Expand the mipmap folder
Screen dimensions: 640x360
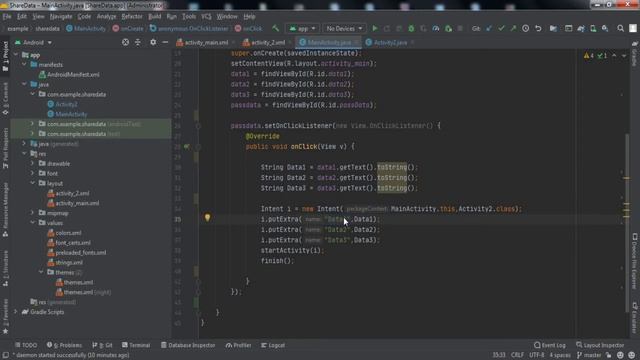pos(33,213)
